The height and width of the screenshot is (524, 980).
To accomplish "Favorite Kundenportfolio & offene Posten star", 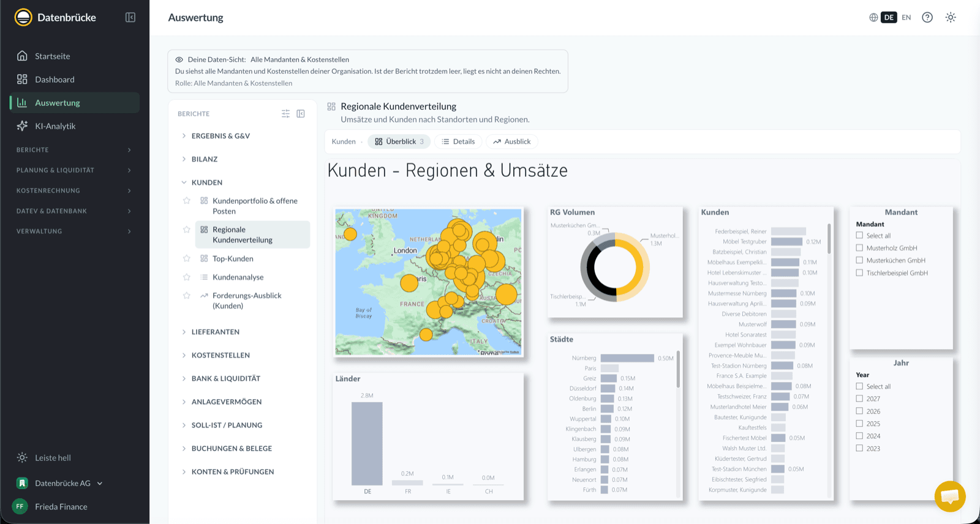I will click(x=187, y=200).
